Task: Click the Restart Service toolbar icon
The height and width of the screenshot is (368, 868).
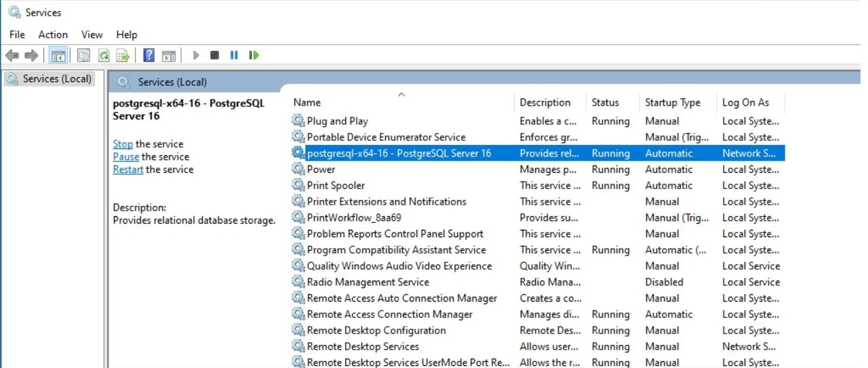Action: 254,55
